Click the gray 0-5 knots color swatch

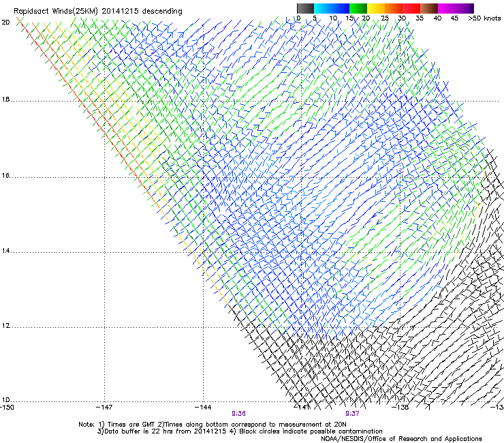pos(305,8)
